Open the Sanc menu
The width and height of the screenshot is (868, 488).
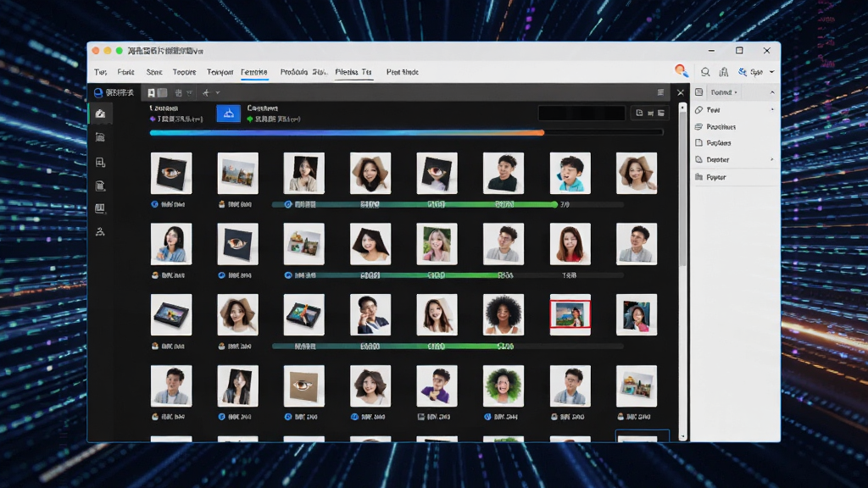click(x=154, y=72)
